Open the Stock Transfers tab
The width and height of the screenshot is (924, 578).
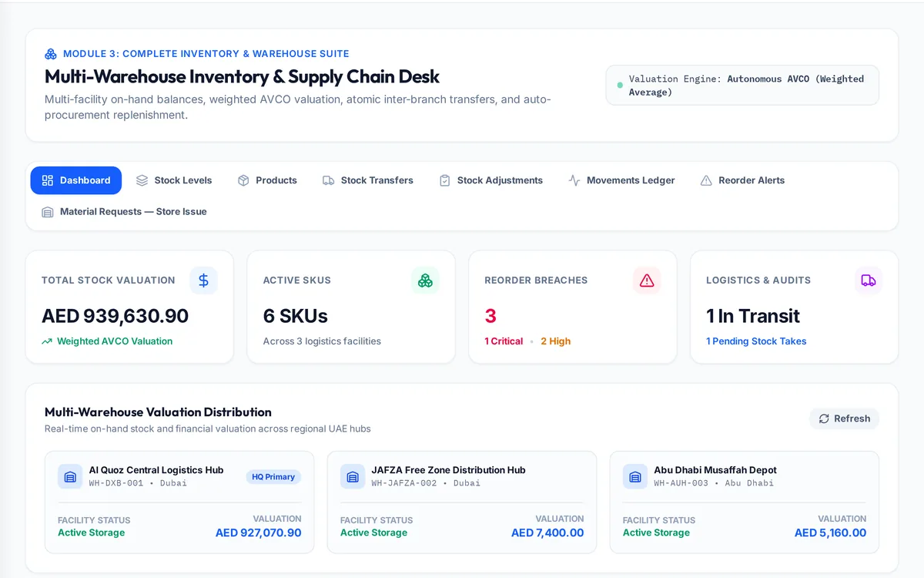(367, 180)
